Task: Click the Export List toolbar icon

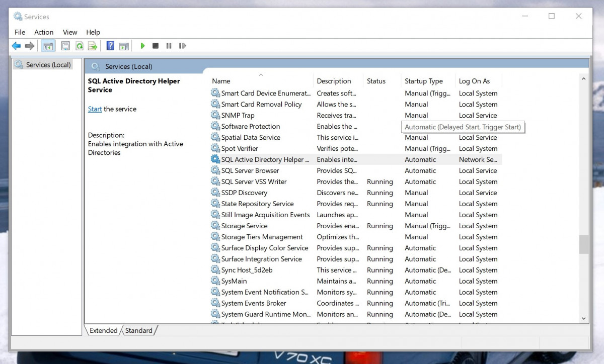Action: pos(93,46)
